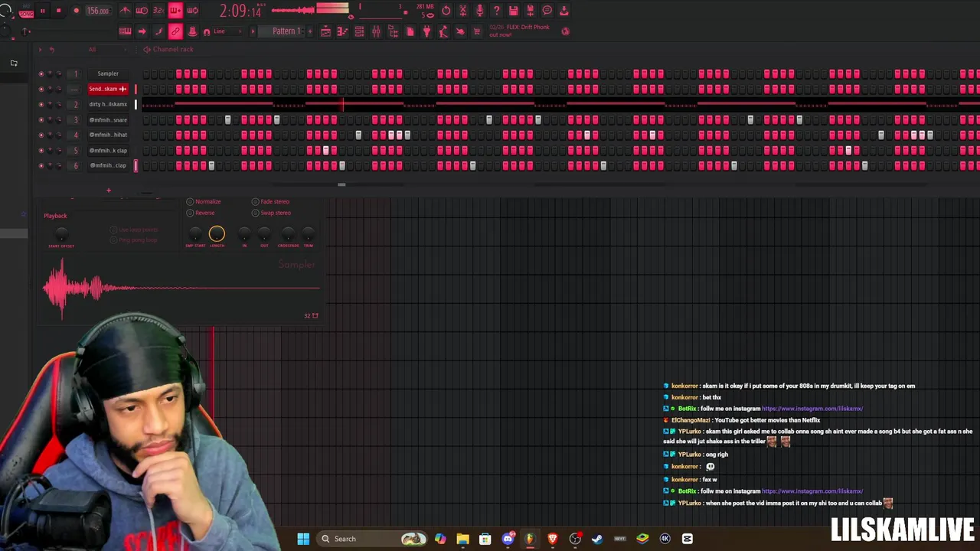Mute the @mfmih..hihat channel LED
This screenshot has height=551, width=980.
pos(41,135)
